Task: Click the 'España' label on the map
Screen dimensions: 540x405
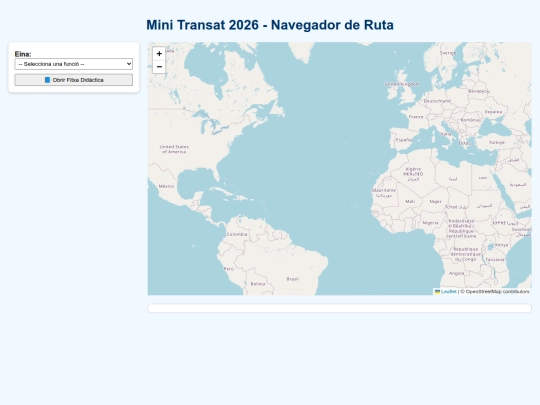Action: (404, 140)
